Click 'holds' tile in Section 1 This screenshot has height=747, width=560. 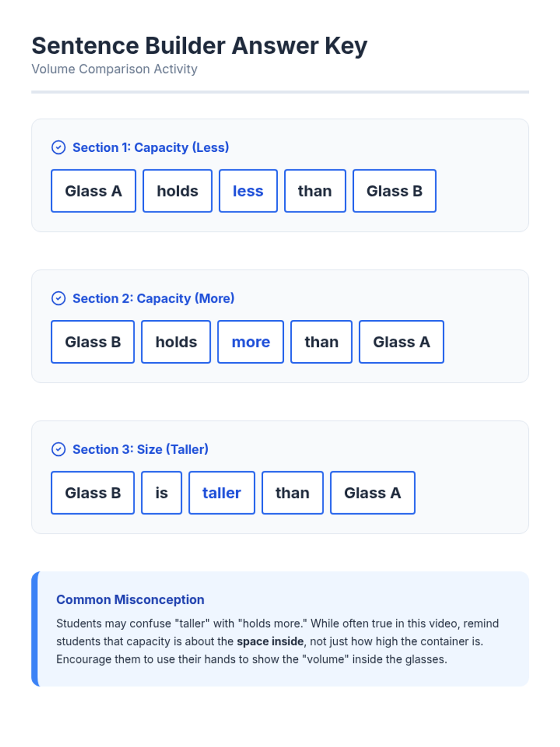(x=177, y=191)
